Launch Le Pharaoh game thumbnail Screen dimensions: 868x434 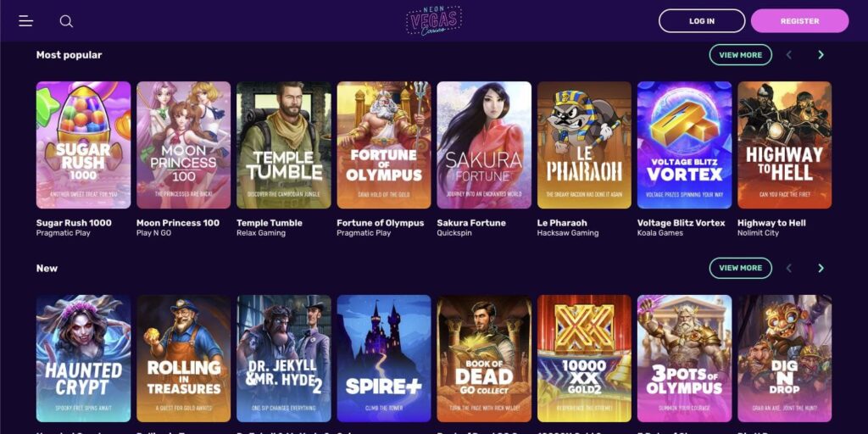click(584, 145)
